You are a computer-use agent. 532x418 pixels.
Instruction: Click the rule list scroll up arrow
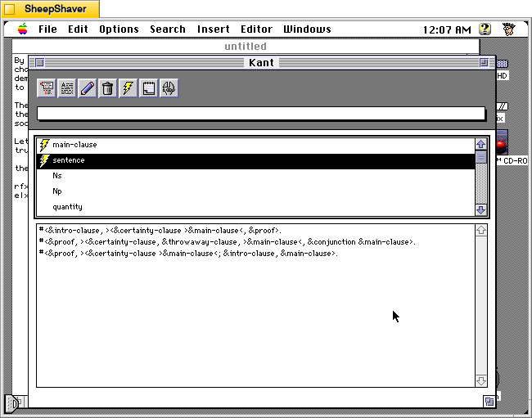[x=480, y=144]
